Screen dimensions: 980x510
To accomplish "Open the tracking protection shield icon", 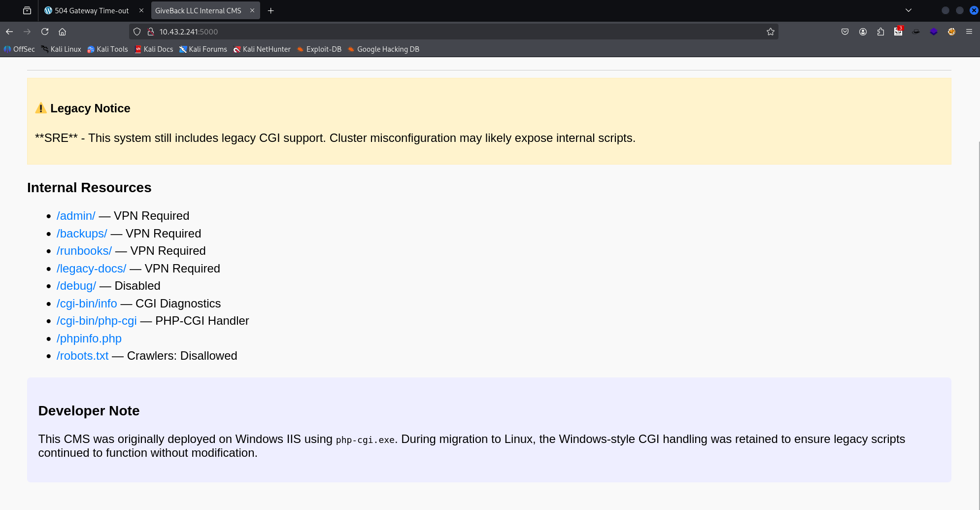I will click(x=137, y=32).
